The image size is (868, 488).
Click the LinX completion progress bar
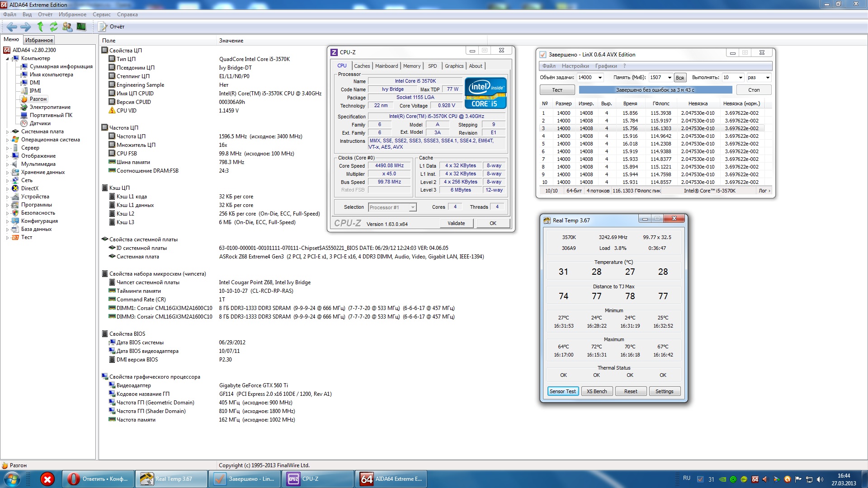pos(655,90)
